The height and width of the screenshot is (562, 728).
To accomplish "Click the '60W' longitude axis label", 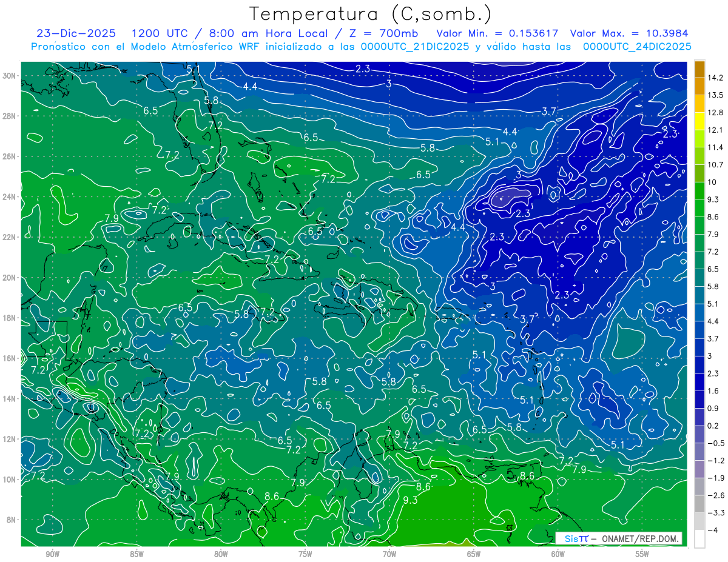I will point(558,554).
